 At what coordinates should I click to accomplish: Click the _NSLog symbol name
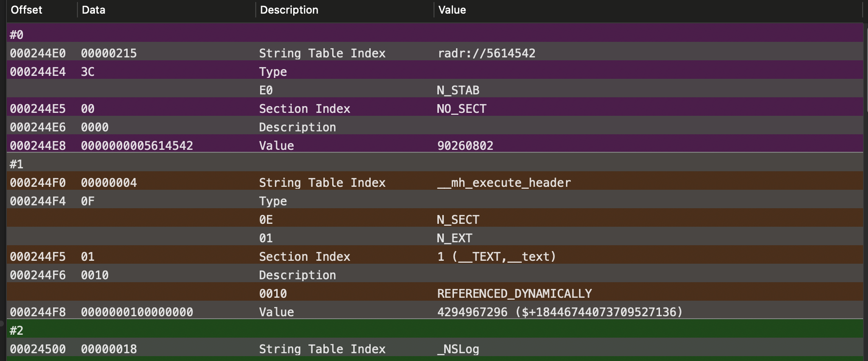point(458,349)
